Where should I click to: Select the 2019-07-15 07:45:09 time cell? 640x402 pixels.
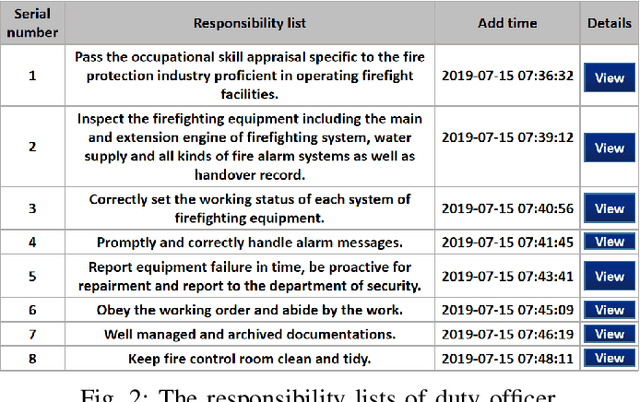(506, 310)
